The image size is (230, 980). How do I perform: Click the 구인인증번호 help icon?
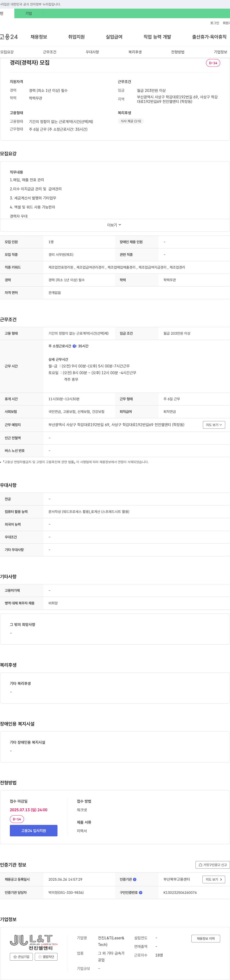click(x=141, y=892)
